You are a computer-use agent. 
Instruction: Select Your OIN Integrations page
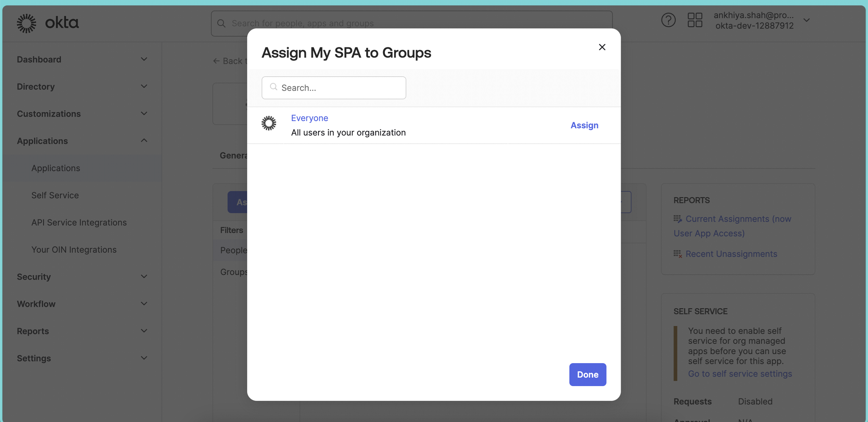(73, 249)
